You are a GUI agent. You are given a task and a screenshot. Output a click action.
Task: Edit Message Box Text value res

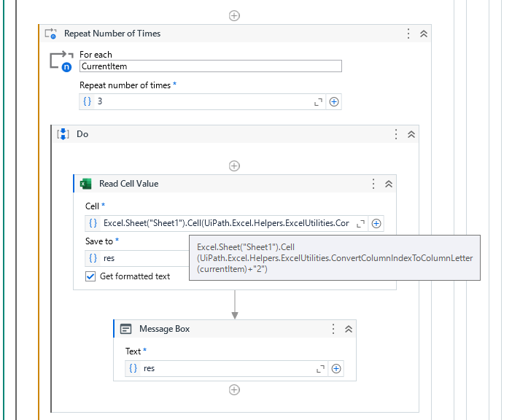tap(227, 368)
